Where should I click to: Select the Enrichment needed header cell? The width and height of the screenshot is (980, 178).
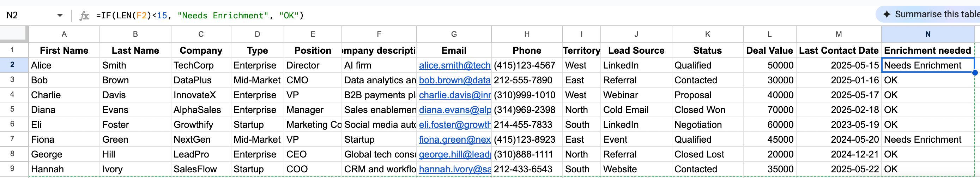pyautogui.click(x=927, y=51)
